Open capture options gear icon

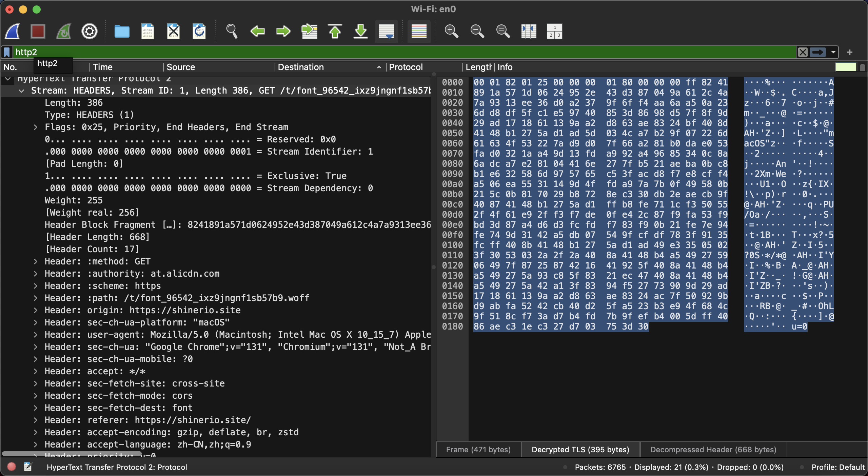click(x=90, y=32)
